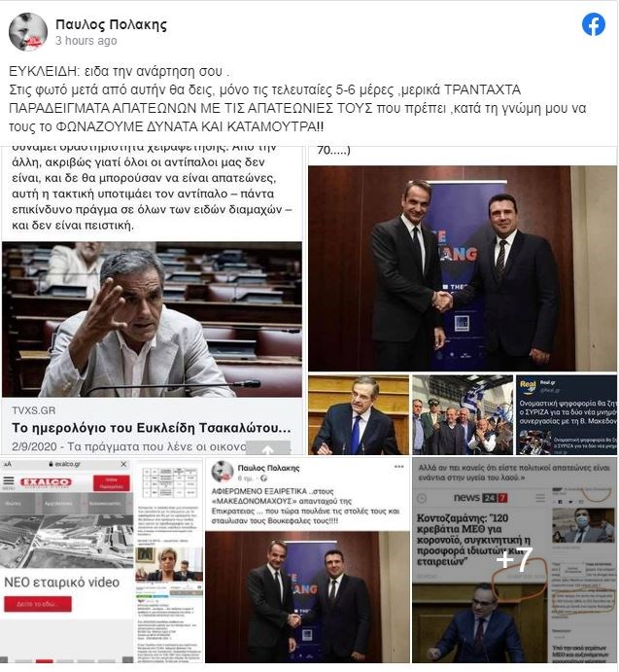Open the large handshake photo
619x672 pixels.
(463, 268)
